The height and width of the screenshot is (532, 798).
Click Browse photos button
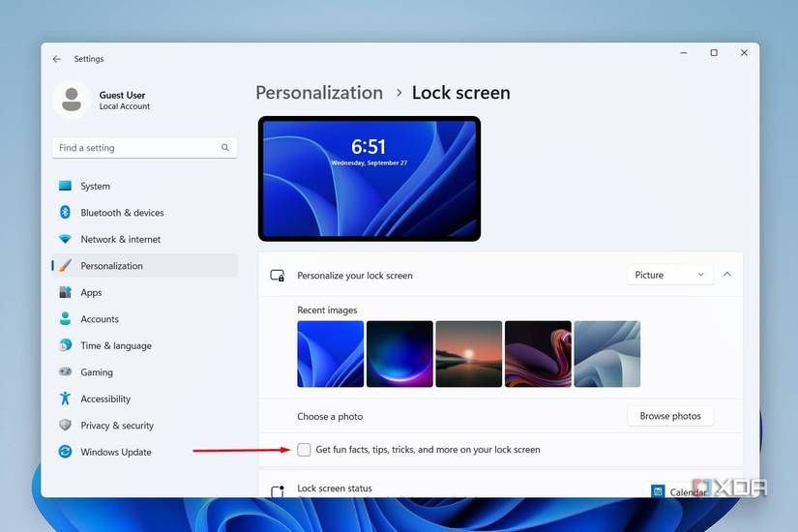670,416
